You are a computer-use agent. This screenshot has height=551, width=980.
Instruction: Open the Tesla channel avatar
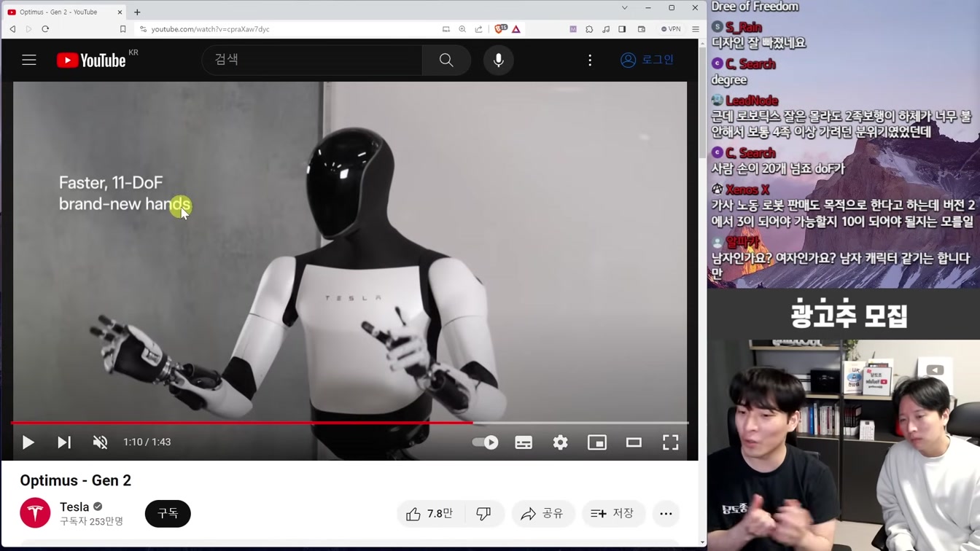click(x=35, y=513)
